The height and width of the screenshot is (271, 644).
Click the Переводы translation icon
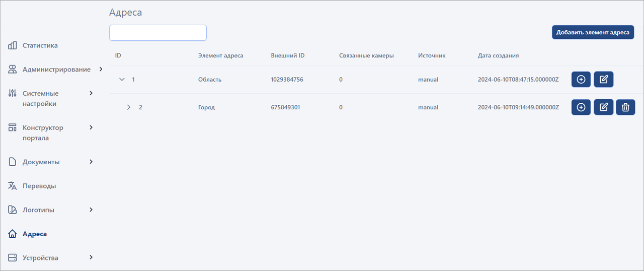click(13, 186)
